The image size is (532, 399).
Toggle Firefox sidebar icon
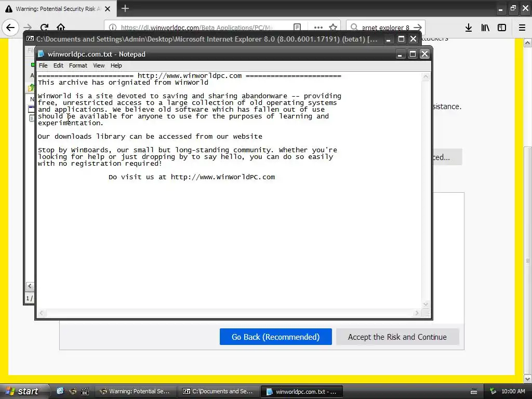(502, 28)
